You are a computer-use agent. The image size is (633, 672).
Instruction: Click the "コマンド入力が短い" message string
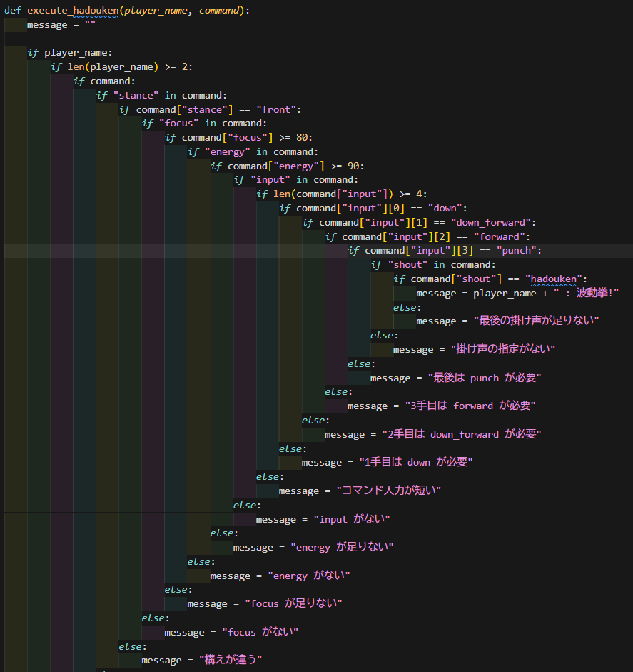point(388,491)
